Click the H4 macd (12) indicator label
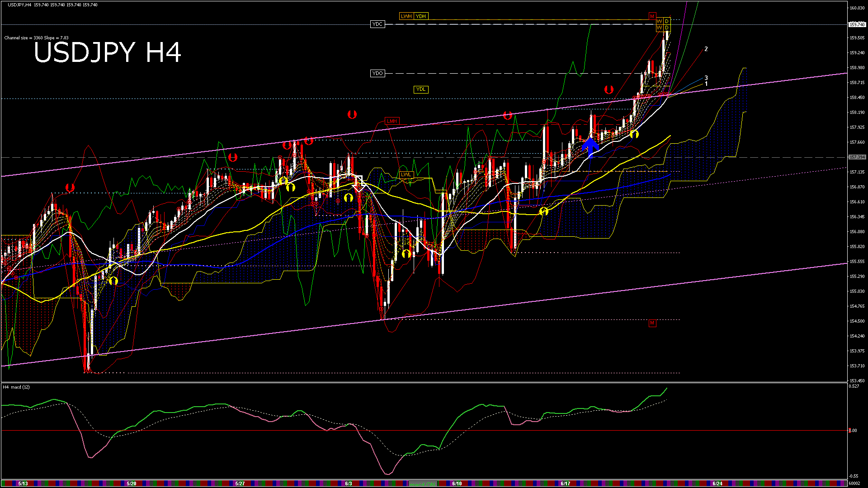Image resolution: width=868 pixels, height=488 pixels. click(16, 387)
